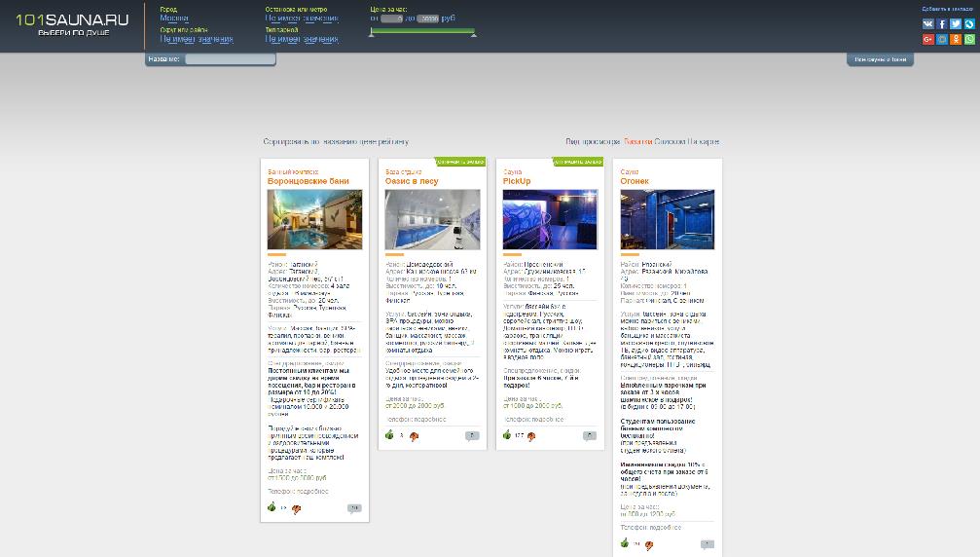Image resolution: width=980 pixels, height=557 pixels.
Task: Click the green price range bar
Action: tap(422, 30)
